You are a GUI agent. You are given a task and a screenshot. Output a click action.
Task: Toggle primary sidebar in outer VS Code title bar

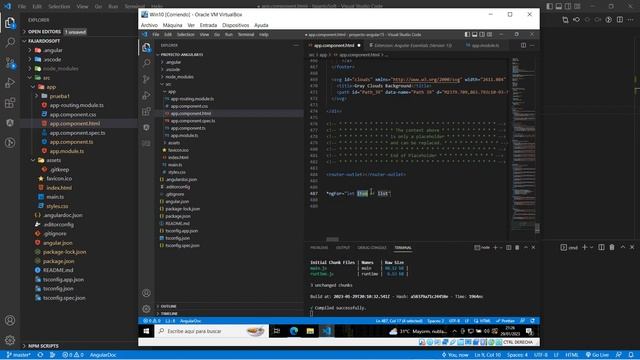pos(550,6)
